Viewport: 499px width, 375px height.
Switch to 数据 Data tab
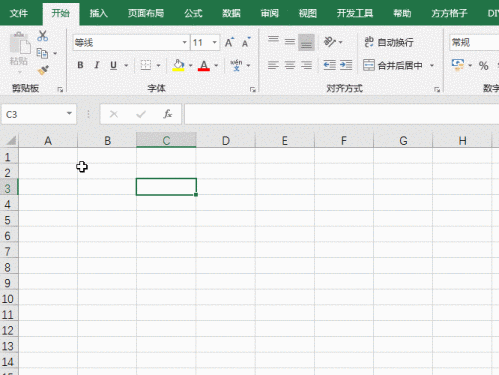tap(231, 13)
